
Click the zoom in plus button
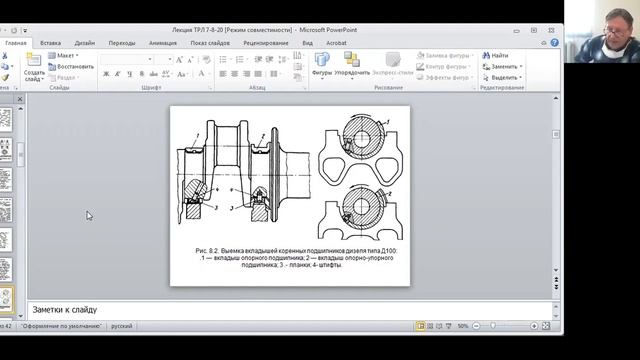point(534,326)
